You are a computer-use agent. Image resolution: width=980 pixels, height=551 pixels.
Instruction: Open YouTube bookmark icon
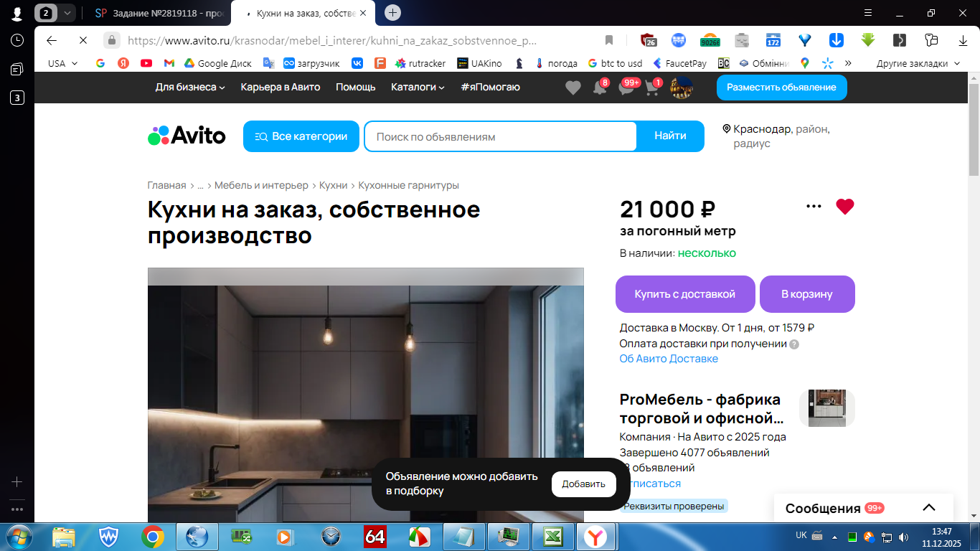coord(146,63)
